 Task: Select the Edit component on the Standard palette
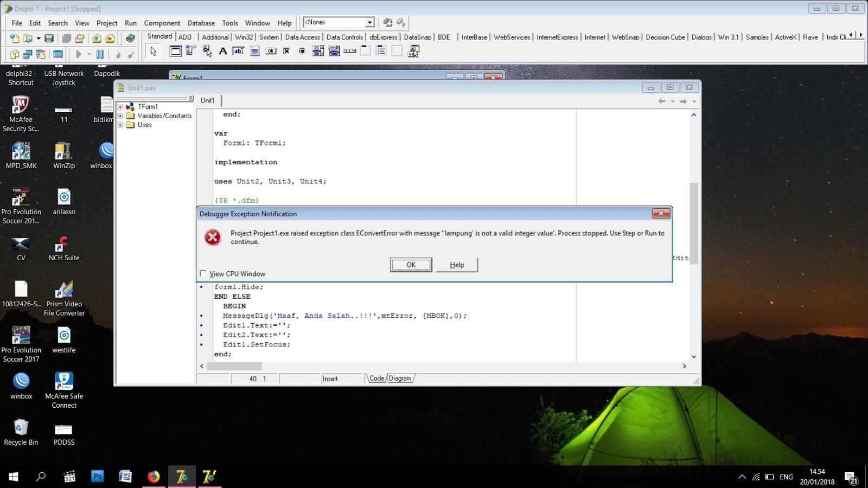pyautogui.click(x=238, y=51)
